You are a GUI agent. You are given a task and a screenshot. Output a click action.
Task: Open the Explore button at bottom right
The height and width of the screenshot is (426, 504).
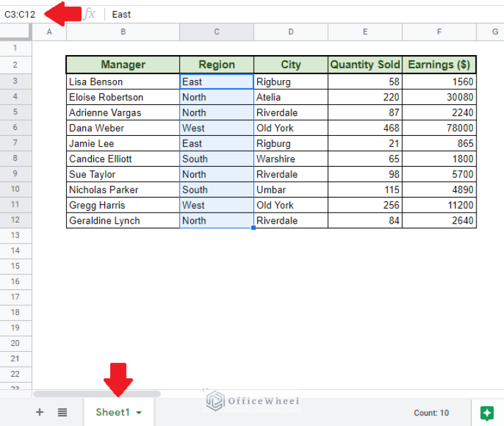tap(487, 413)
